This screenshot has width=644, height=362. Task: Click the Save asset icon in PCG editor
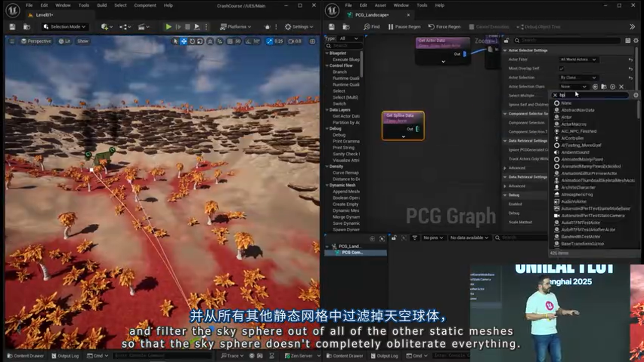[332, 27]
